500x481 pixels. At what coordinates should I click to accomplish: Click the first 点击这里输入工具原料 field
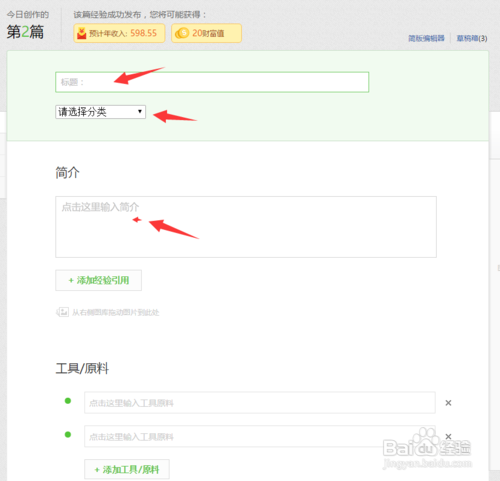tap(260, 403)
